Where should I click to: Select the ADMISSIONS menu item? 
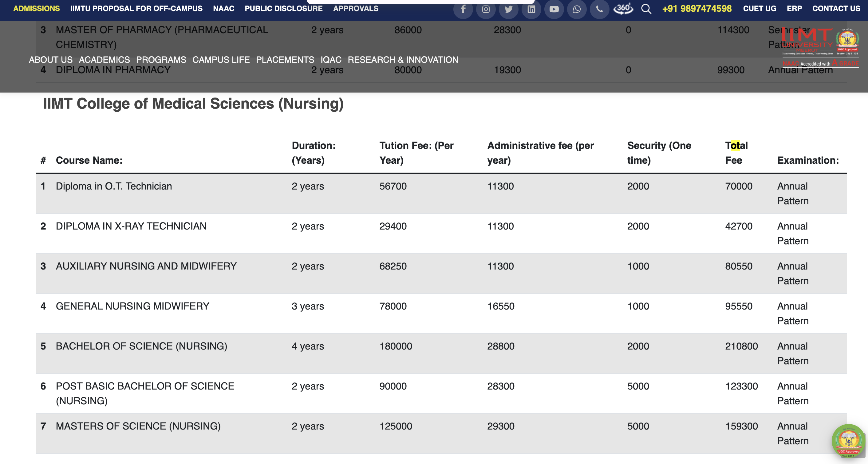click(x=36, y=8)
